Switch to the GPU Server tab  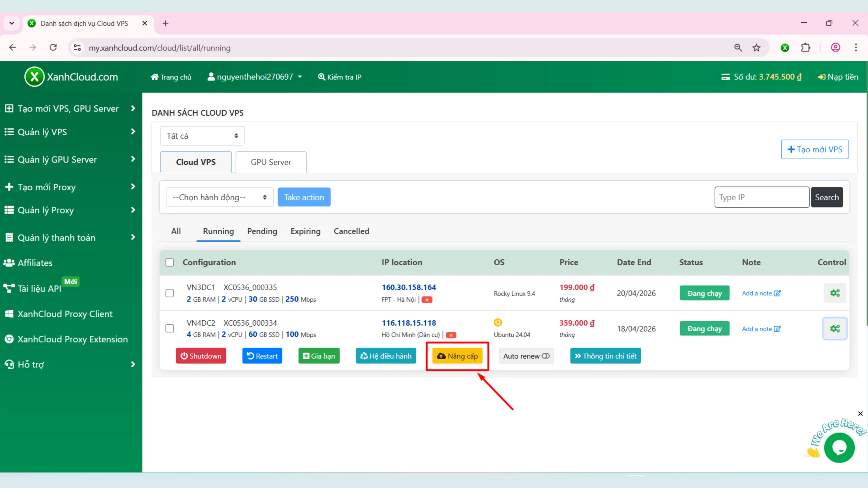pos(271,162)
